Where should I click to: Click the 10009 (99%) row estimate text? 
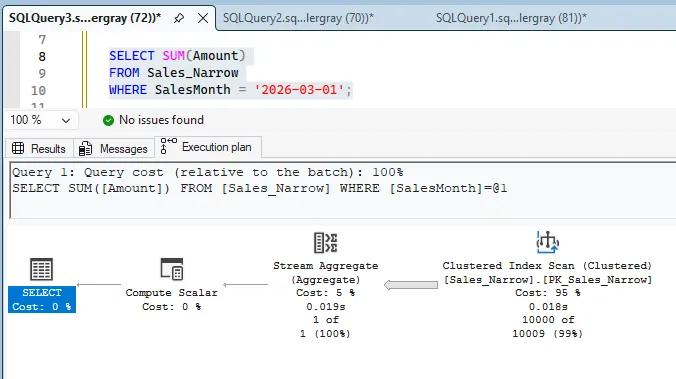548,334
